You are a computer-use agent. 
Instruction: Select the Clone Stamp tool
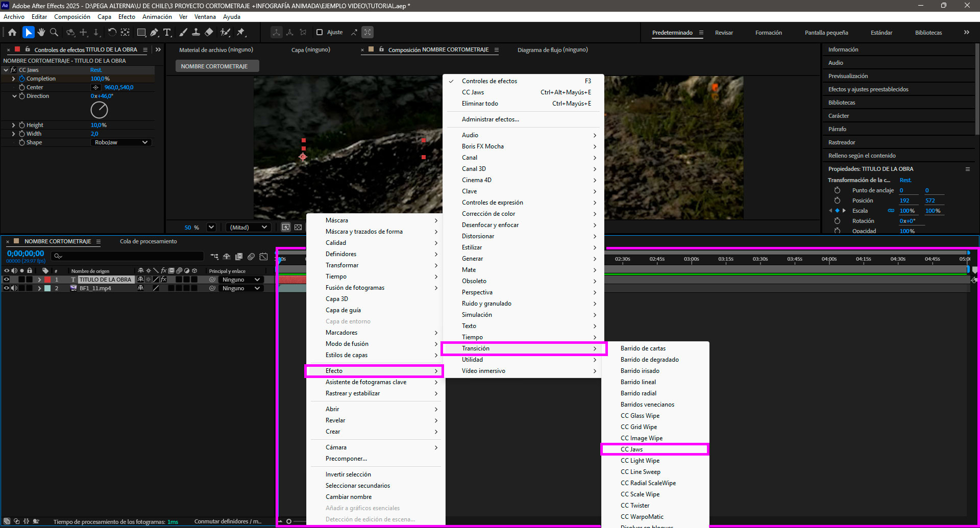pos(195,32)
